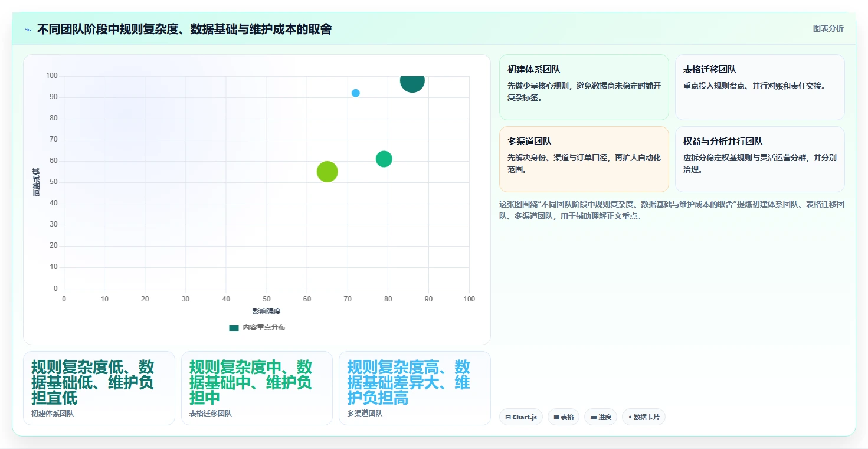868x449 pixels.
Task: Click 表格迁移团队 caption under the second data card
Action: pos(211,414)
